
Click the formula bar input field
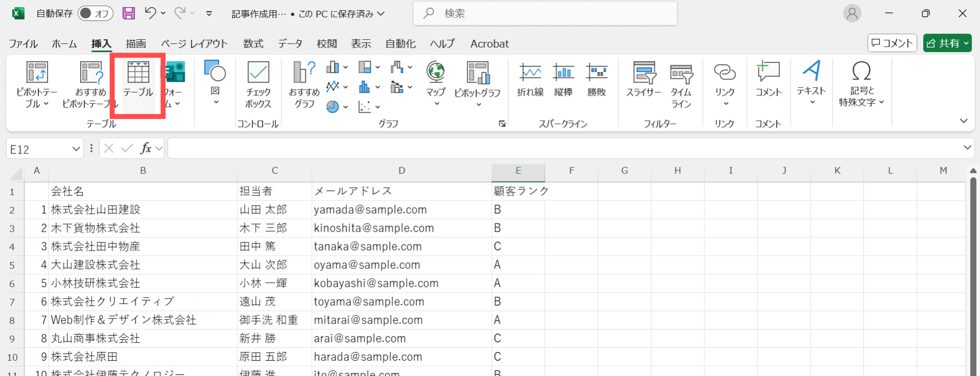pyautogui.click(x=564, y=148)
